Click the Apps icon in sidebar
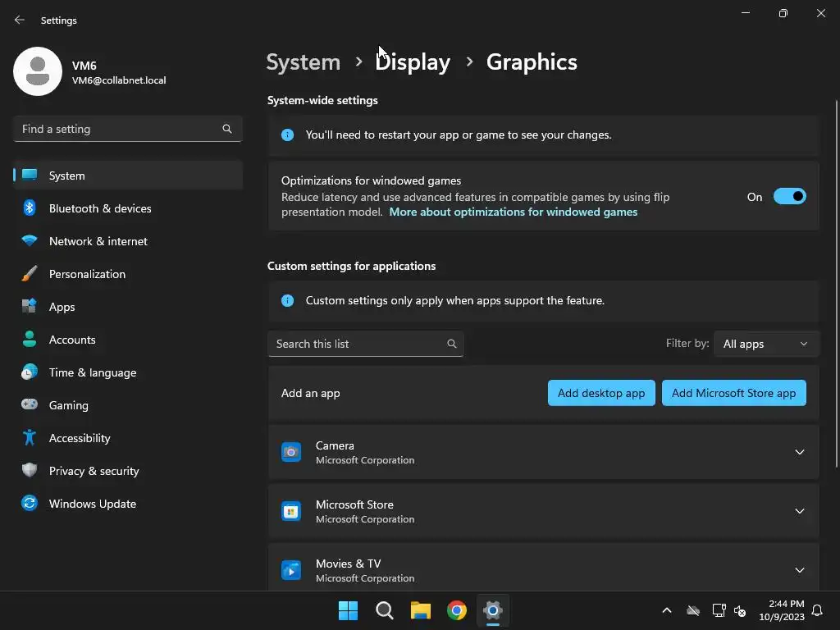This screenshot has height=630, width=840. (30, 307)
